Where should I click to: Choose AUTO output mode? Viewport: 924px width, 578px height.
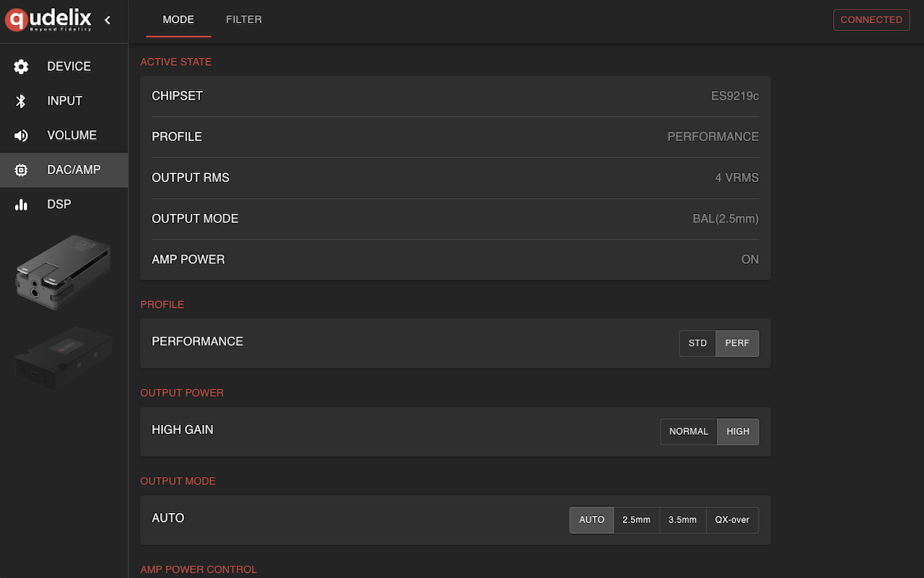(x=591, y=519)
